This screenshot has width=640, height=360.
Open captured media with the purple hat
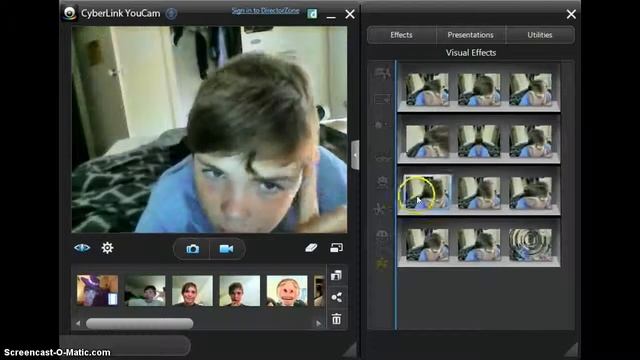(x=97, y=291)
